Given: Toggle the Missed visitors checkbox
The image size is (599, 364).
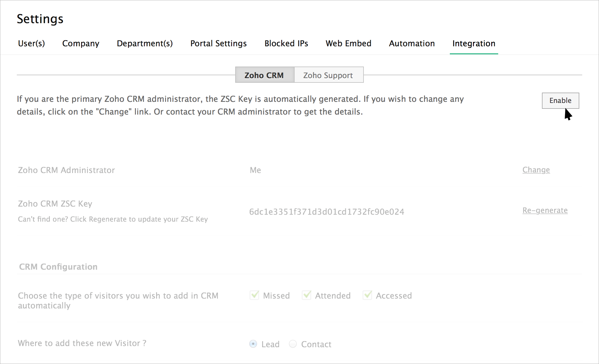Looking at the screenshot, I should pyautogui.click(x=254, y=295).
